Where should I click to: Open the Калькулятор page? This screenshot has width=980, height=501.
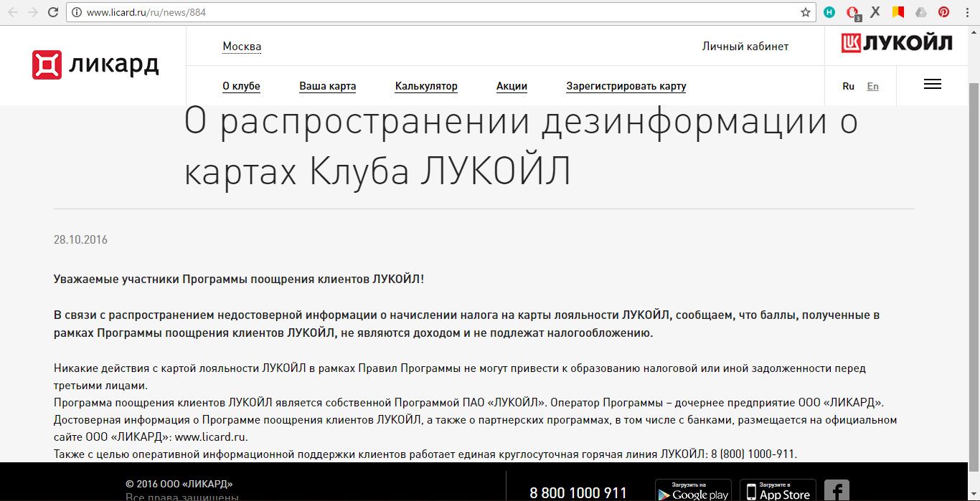pos(426,86)
